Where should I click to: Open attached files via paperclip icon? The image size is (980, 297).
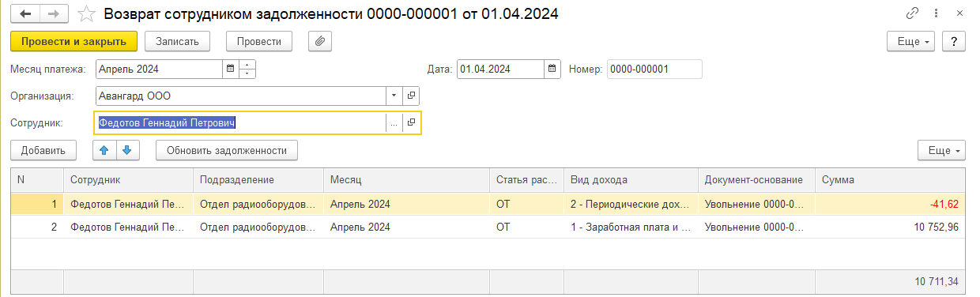[319, 40]
